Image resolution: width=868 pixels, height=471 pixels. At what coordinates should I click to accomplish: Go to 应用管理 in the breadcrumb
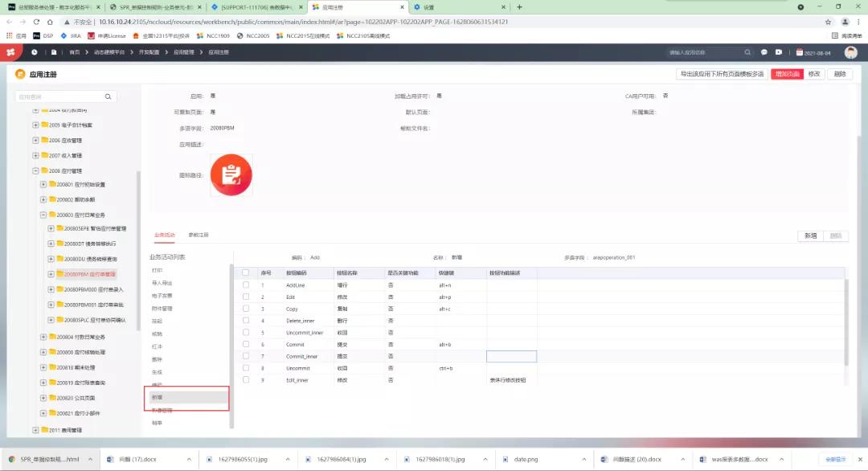pos(184,52)
